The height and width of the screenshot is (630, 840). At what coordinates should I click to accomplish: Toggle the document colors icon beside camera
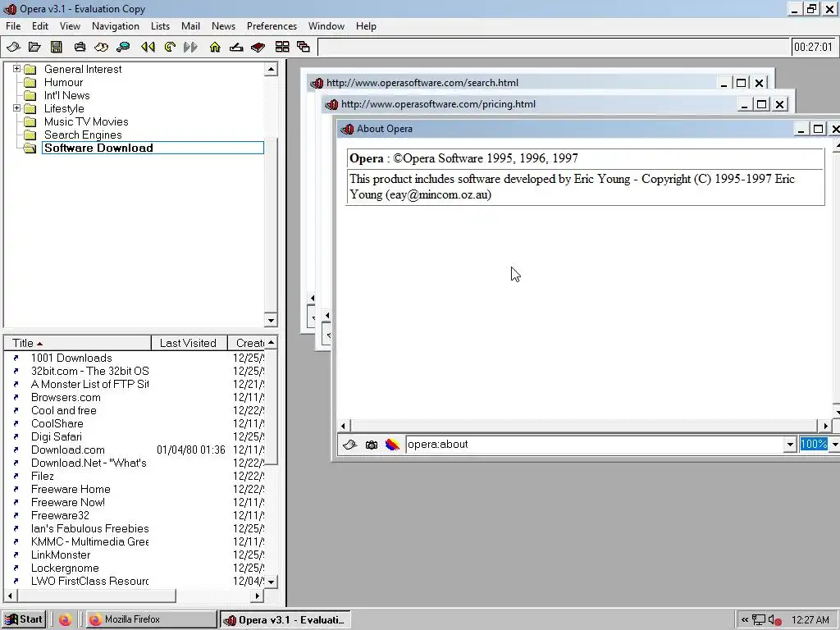392,445
